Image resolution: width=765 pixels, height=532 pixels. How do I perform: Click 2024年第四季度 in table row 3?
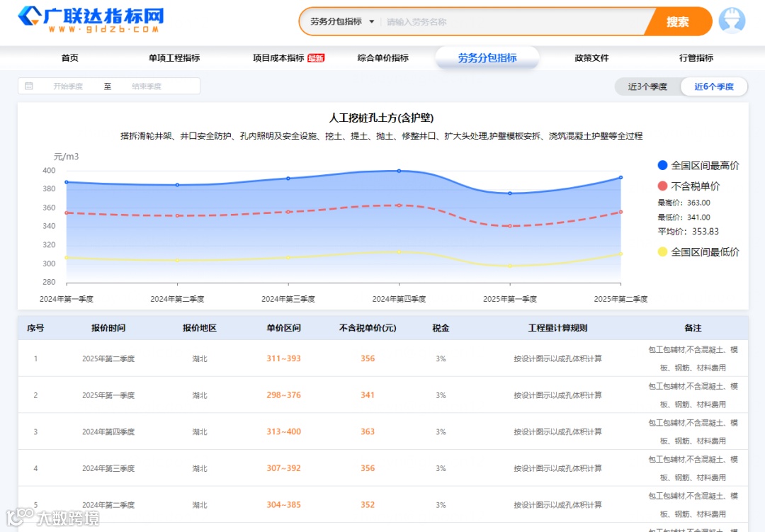(x=108, y=432)
